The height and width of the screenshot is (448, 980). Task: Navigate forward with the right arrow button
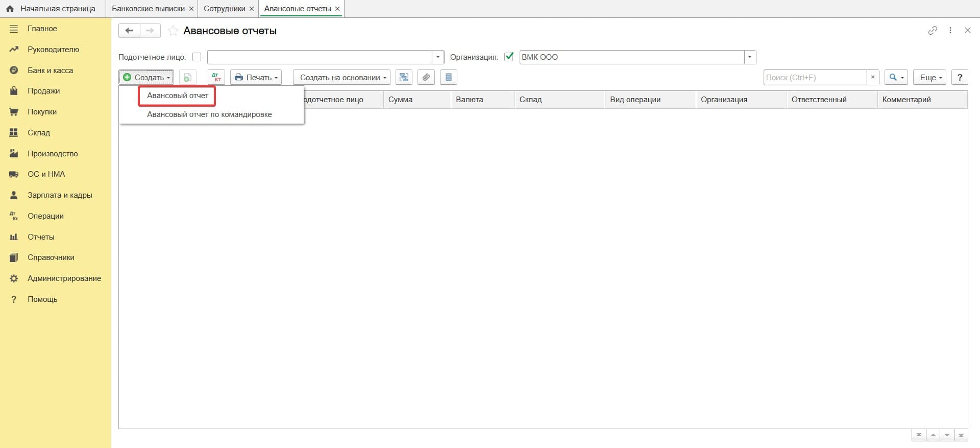(150, 31)
